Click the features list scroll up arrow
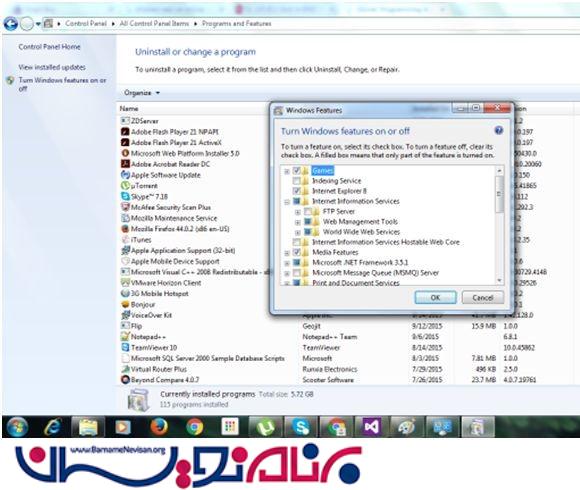 pyautogui.click(x=499, y=170)
